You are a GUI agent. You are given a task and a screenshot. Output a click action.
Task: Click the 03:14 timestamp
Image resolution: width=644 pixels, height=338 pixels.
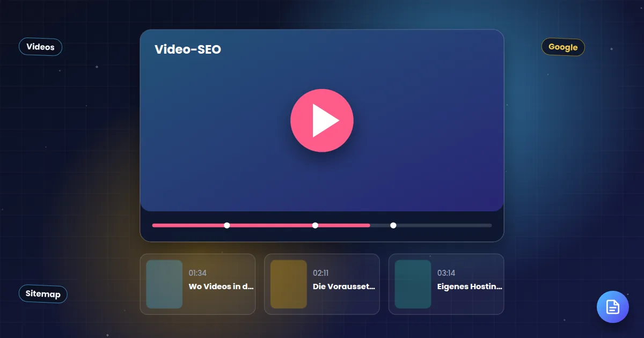pos(447,273)
